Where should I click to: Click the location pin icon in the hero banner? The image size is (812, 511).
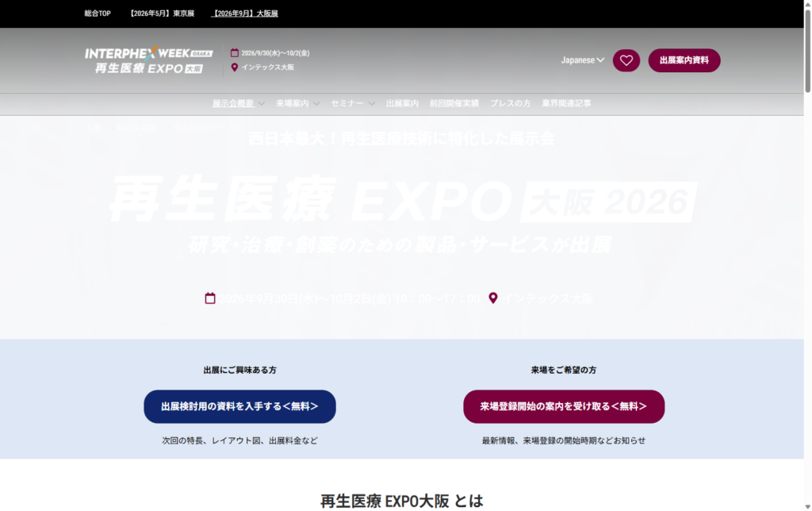[493, 298]
